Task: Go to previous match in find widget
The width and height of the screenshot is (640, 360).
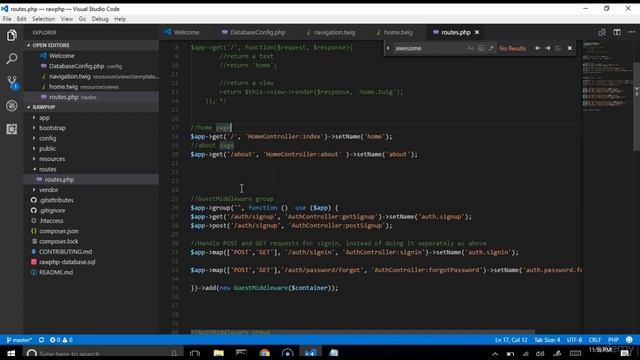Action: point(538,48)
